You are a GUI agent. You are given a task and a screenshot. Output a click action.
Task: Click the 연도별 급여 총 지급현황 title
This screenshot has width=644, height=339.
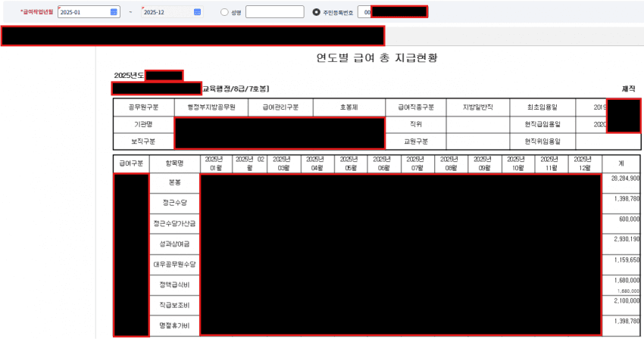pos(377,58)
